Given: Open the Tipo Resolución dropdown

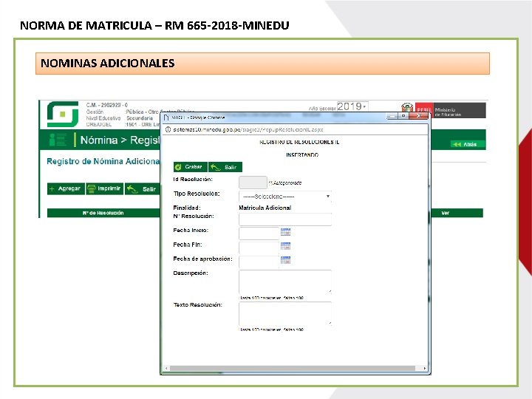Looking at the screenshot, I should (x=285, y=197).
